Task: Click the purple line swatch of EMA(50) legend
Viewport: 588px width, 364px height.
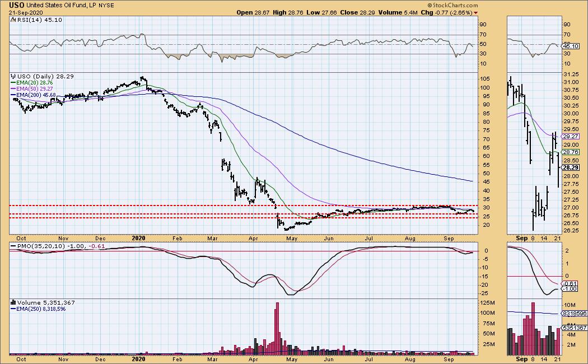Action: (13, 89)
